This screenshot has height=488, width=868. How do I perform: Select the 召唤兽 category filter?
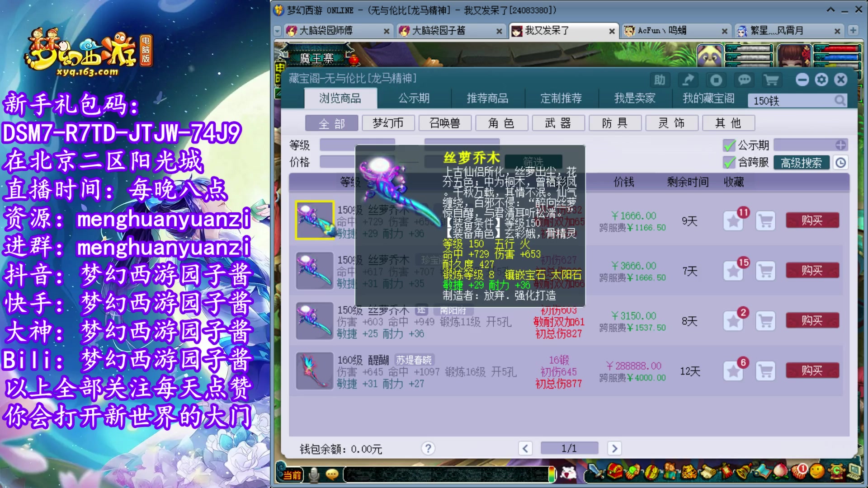coord(445,123)
